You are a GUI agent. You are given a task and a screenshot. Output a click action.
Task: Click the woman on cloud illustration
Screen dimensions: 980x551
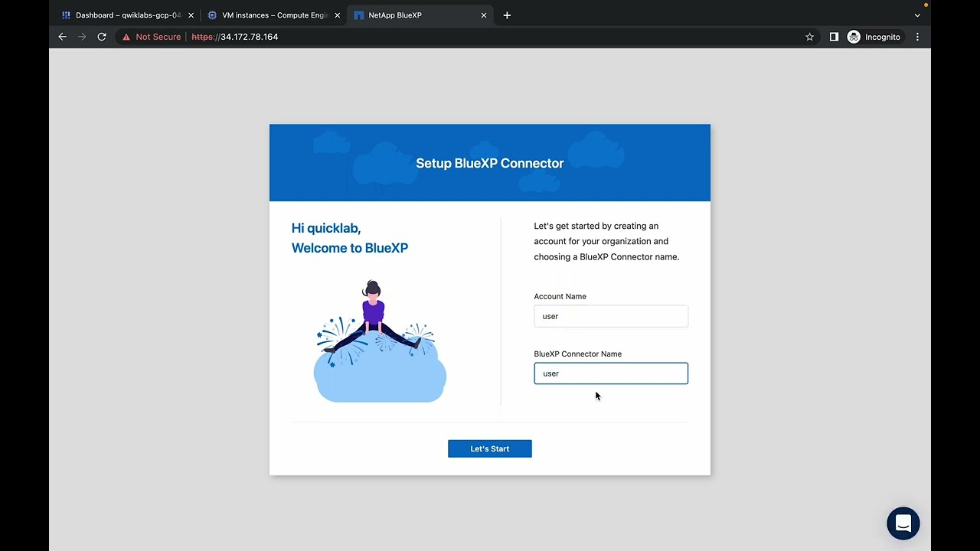[380, 341]
